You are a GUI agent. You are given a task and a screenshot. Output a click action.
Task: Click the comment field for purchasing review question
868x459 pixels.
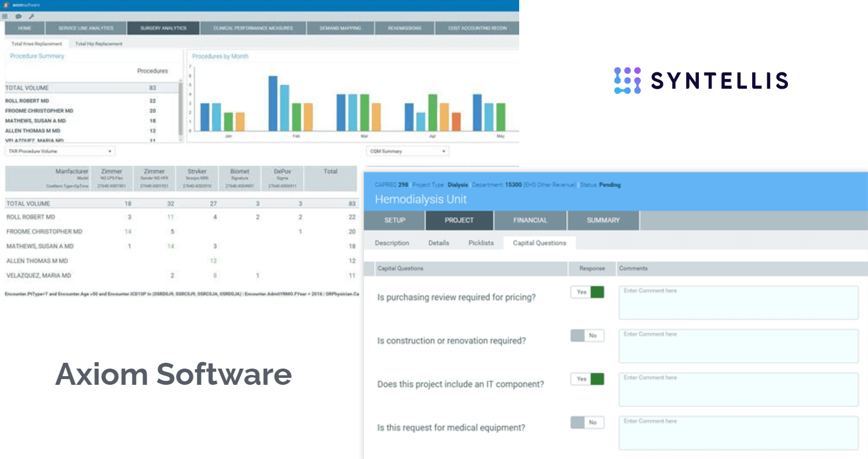[738, 301]
